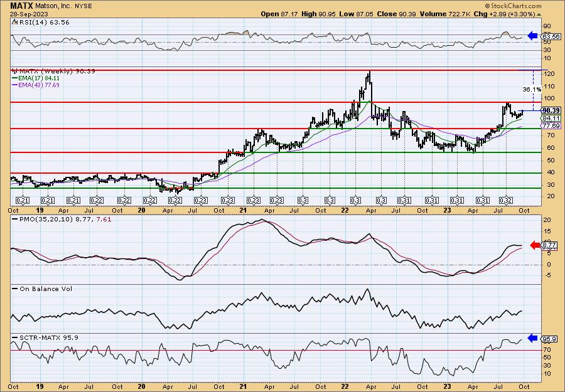The image size is (565, 392).
Task: Click the 90.39 price tag on right axis
Action: point(551,110)
